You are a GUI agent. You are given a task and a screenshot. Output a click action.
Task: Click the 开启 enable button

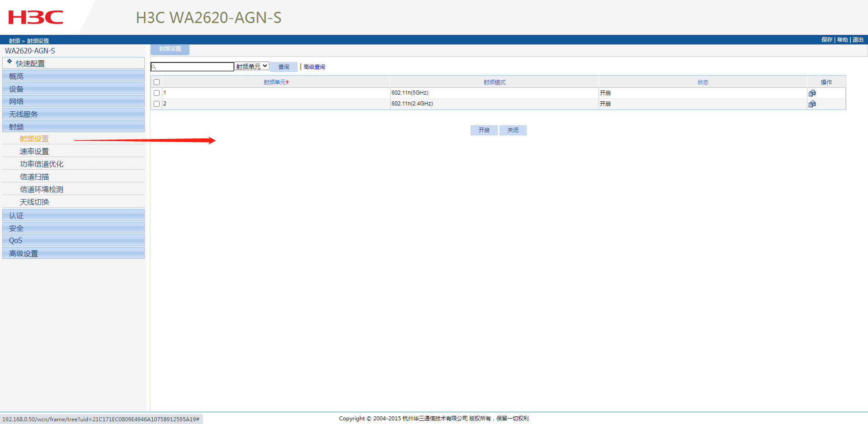pyautogui.click(x=484, y=130)
